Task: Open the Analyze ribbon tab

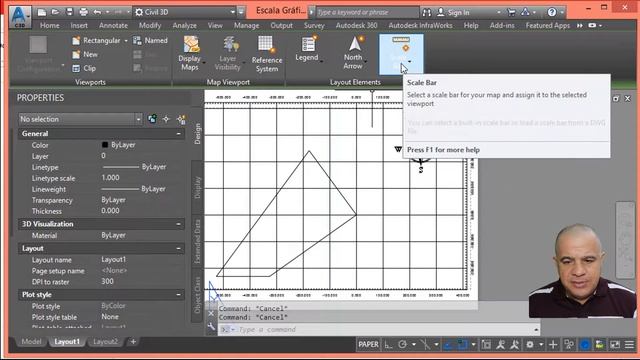Action: point(184,25)
